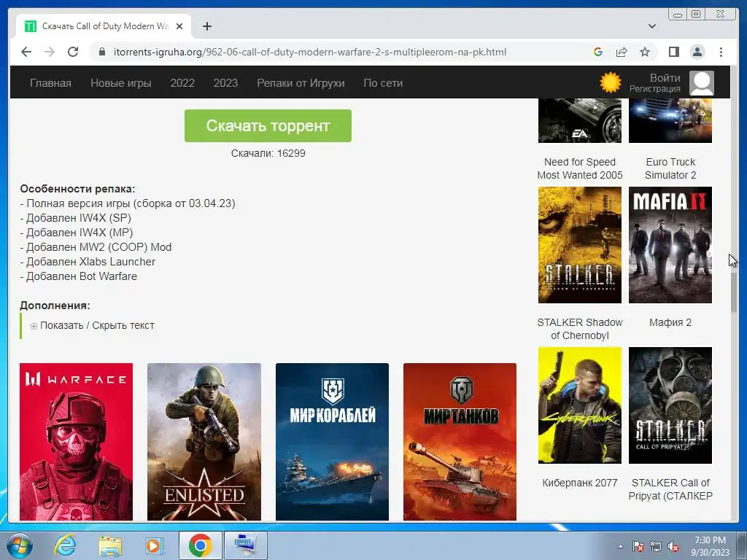The image size is (747, 560).
Task: Click the muted volume tray icon
Action: pyautogui.click(x=673, y=546)
